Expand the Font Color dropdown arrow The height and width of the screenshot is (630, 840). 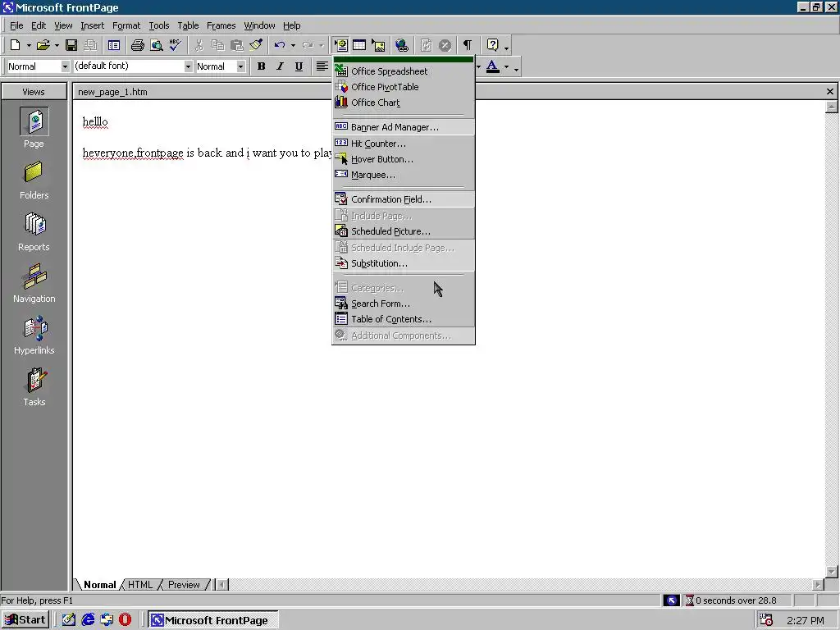click(507, 67)
